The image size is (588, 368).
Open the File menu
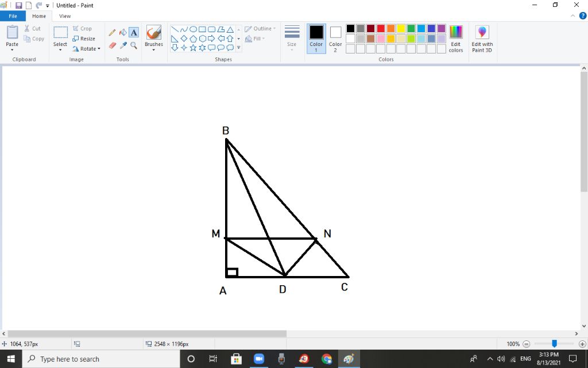click(13, 16)
